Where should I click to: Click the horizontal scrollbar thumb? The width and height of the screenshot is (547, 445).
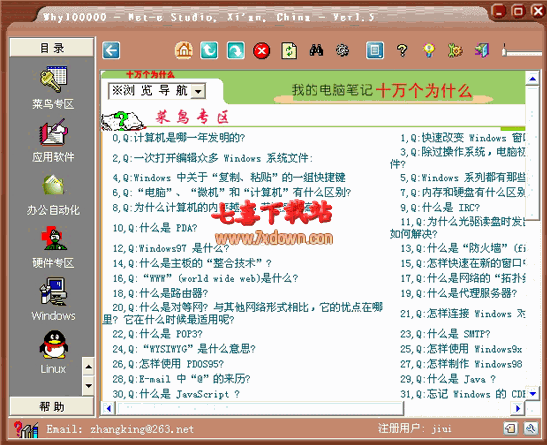tap(260, 408)
